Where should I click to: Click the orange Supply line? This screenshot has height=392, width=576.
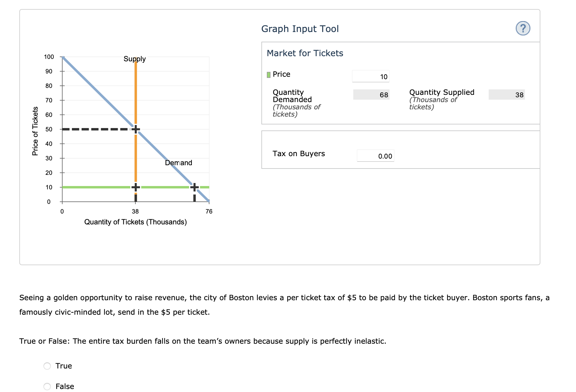[x=136, y=91]
